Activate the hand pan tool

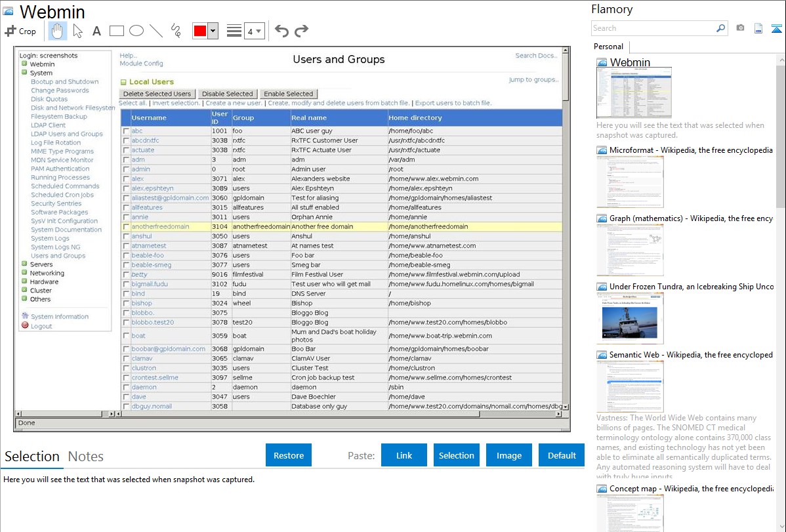tap(57, 31)
